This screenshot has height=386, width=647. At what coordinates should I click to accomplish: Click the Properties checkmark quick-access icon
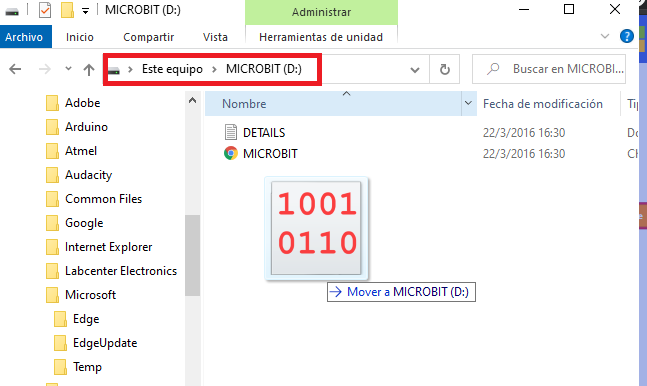[x=45, y=10]
